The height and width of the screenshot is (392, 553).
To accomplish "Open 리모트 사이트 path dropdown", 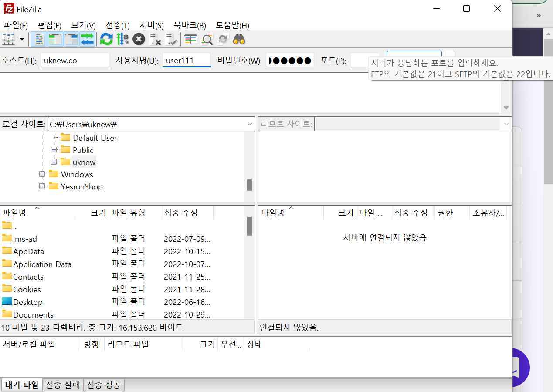I will [506, 124].
